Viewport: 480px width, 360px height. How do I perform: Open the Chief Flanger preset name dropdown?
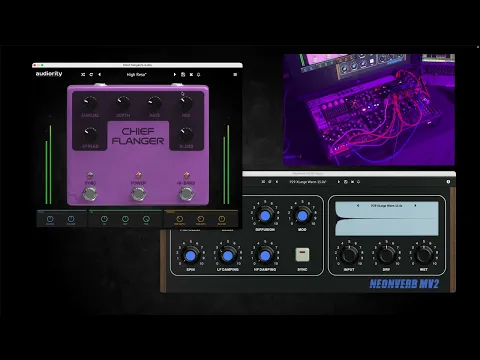coord(137,75)
